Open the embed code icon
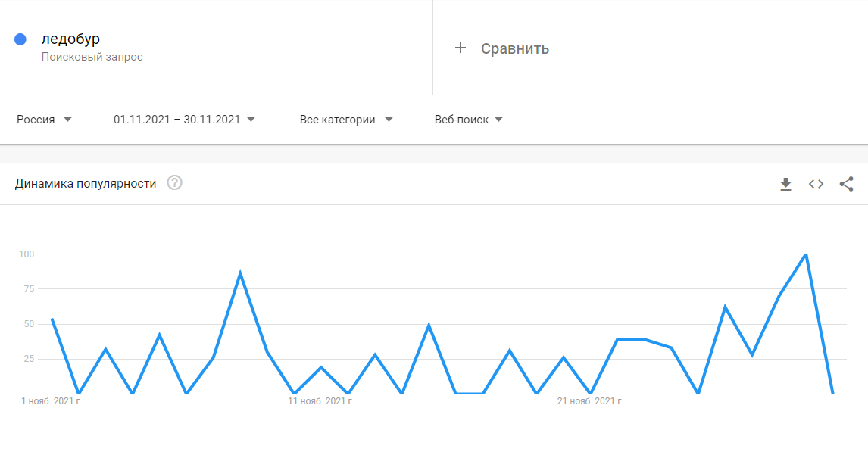 816,184
